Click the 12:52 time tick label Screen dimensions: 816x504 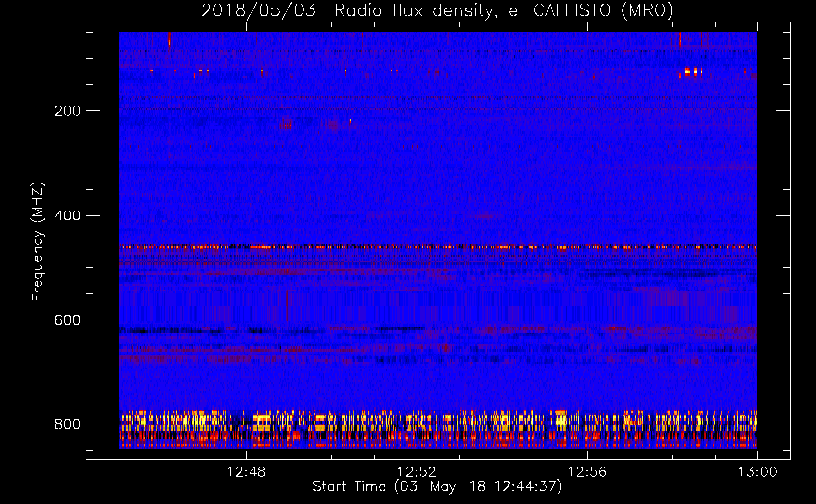click(x=417, y=472)
